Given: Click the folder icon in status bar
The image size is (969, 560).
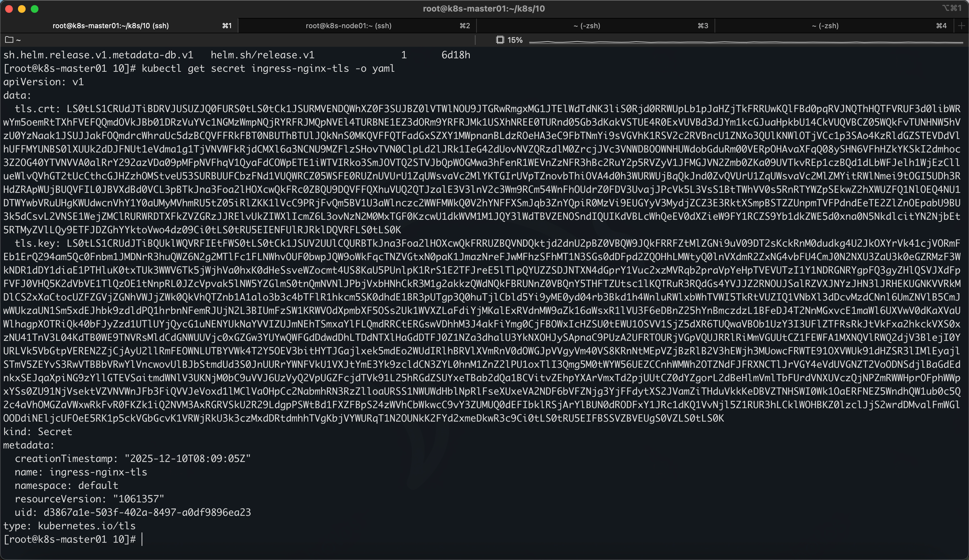Looking at the screenshot, I should coord(9,40).
